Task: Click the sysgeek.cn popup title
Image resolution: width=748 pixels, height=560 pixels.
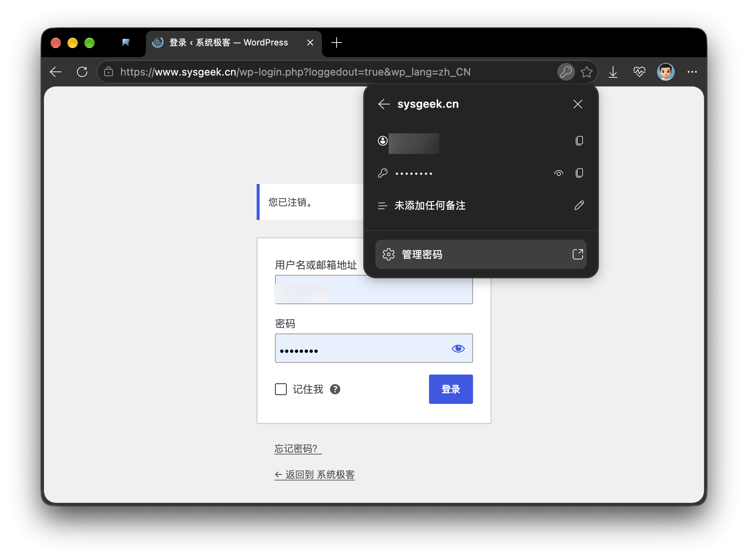Action: (x=428, y=104)
